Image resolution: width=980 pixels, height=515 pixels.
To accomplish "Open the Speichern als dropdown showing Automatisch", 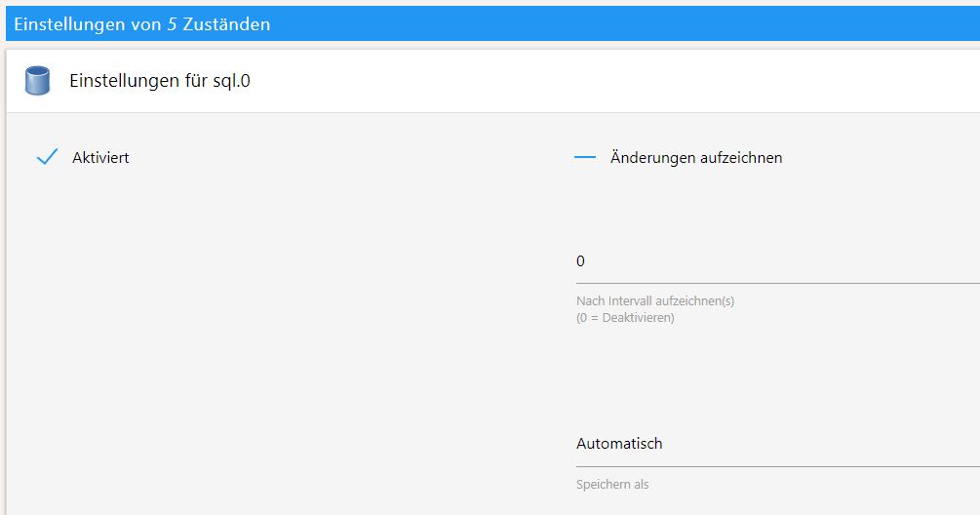I will pyautogui.click(x=777, y=444).
